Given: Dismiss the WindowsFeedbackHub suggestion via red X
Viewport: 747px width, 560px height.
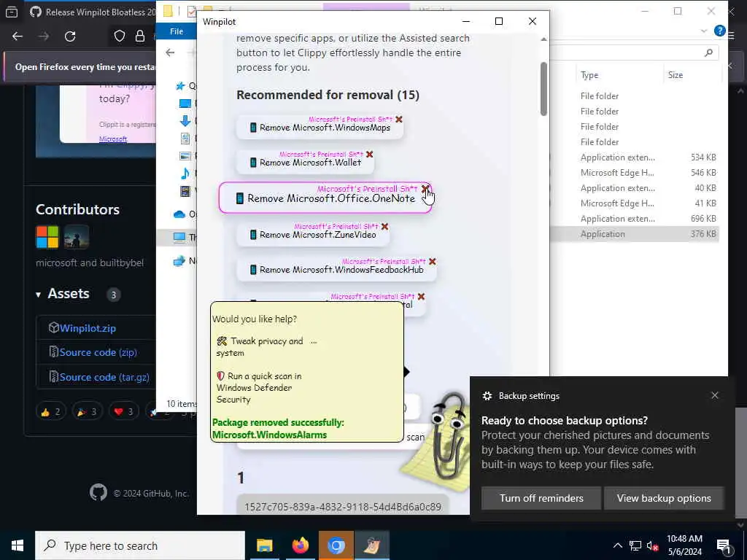Looking at the screenshot, I should click(x=432, y=262).
